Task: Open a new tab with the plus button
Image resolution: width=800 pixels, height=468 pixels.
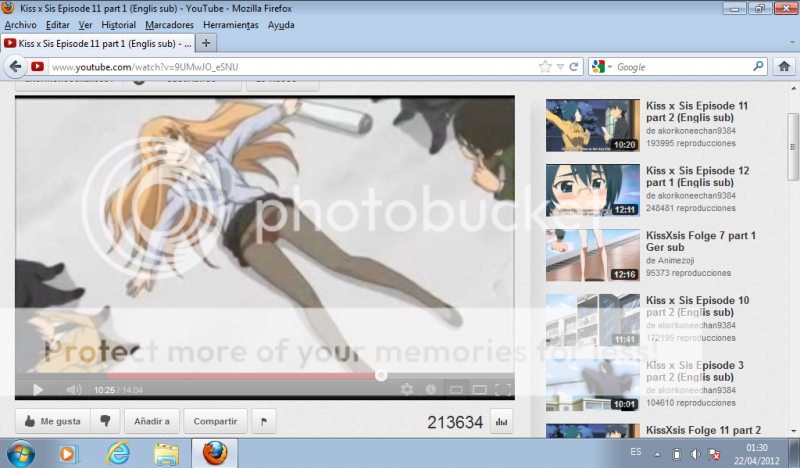Action: click(206, 43)
